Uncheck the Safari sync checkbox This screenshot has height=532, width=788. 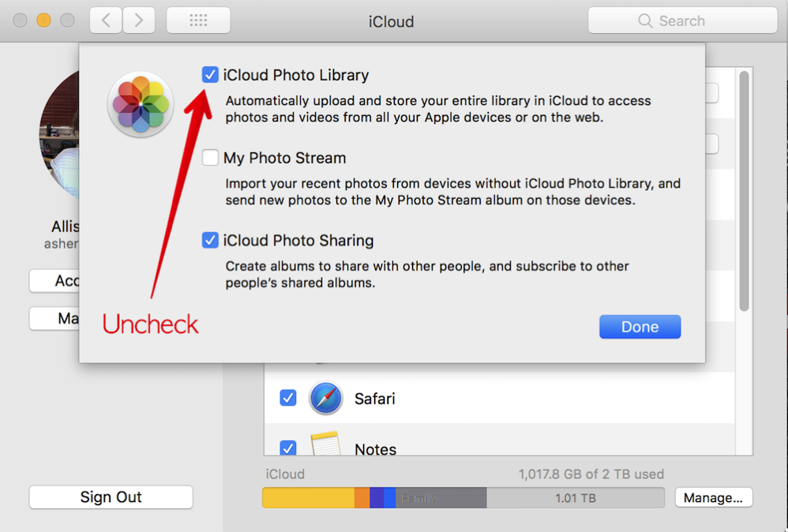click(x=288, y=399)
